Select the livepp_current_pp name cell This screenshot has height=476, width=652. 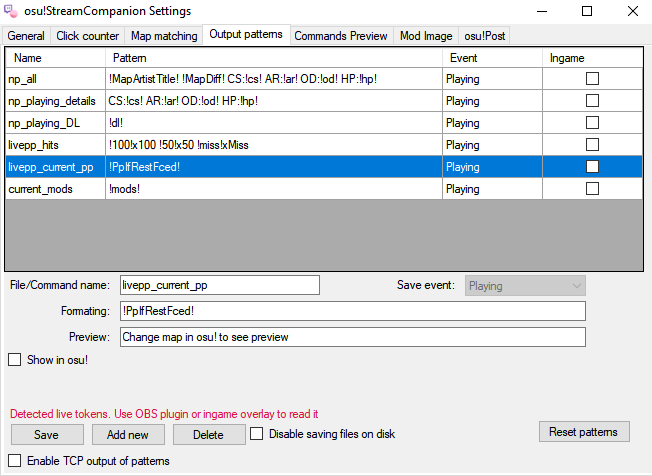click(56, 167)
